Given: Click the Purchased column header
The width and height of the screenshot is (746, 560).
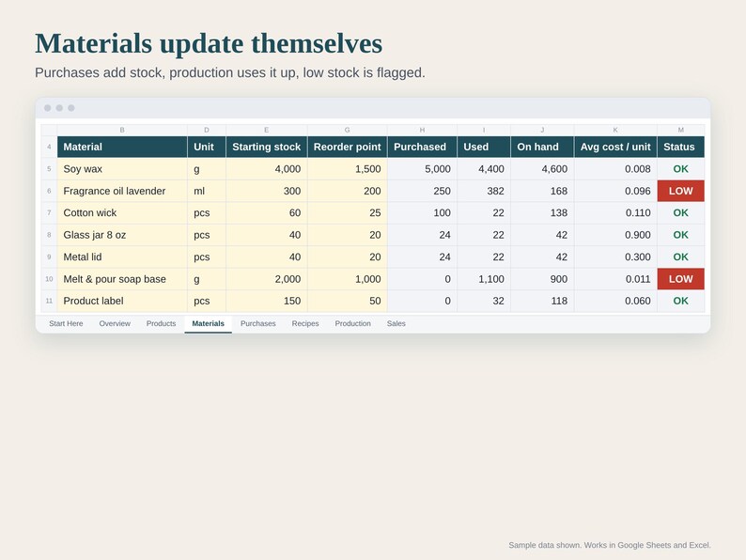Looking at the screenshot, I should [422, 147].
